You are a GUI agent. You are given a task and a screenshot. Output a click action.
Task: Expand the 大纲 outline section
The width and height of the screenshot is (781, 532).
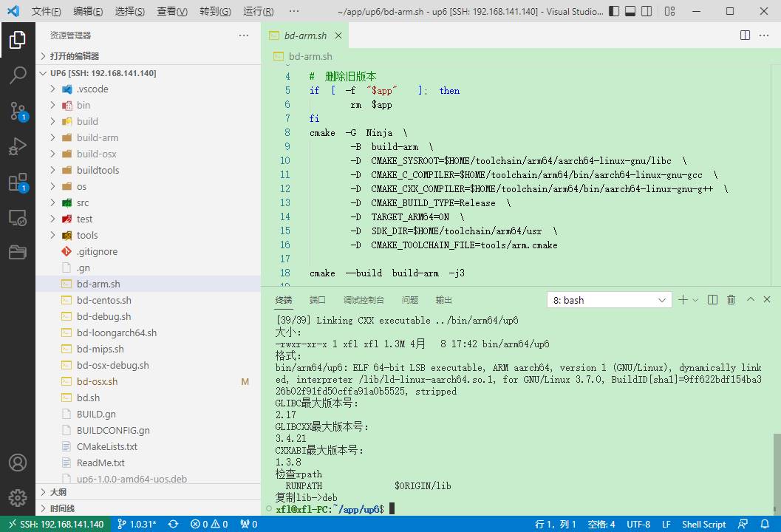[x=58, y=492]
